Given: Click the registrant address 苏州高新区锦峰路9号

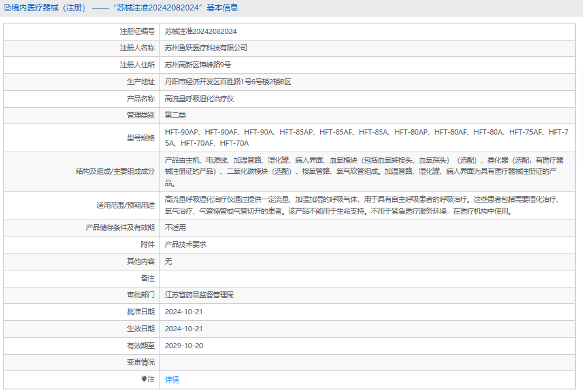Looking at the screenshot, I should tap(198, 65).
